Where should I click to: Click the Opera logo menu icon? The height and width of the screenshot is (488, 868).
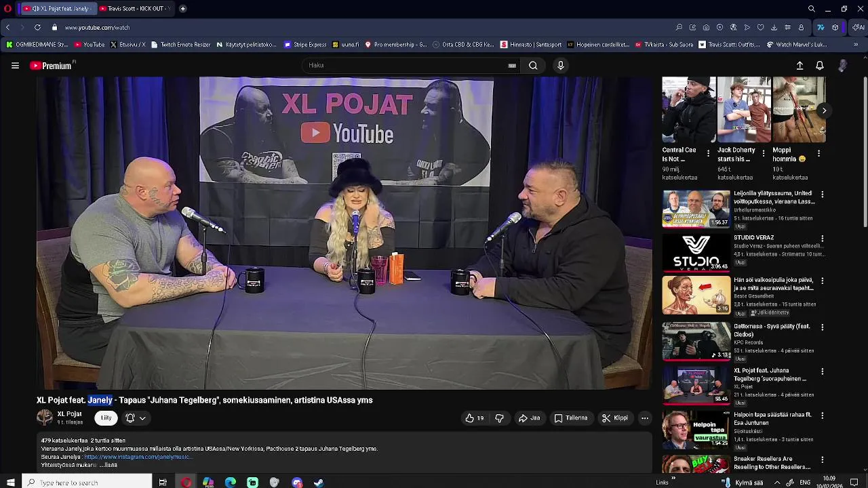pos(7,9)
